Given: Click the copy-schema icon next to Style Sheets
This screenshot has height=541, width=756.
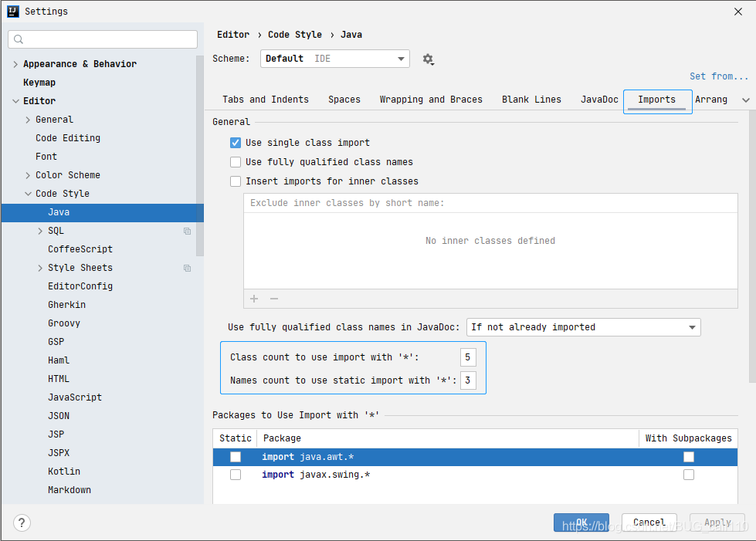Looking at the screenshot, I should click(x=187, y=268).
